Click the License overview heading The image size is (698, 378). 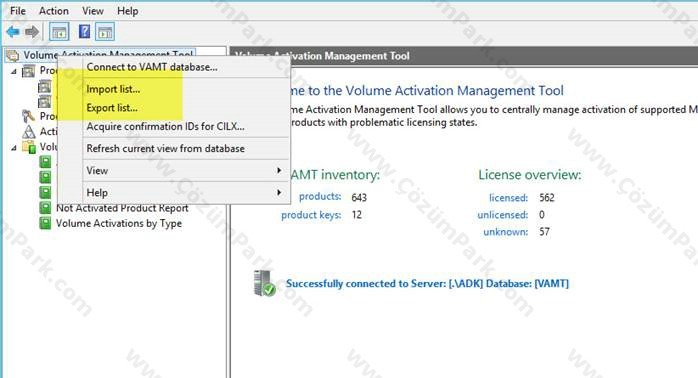tap(530, 175)
